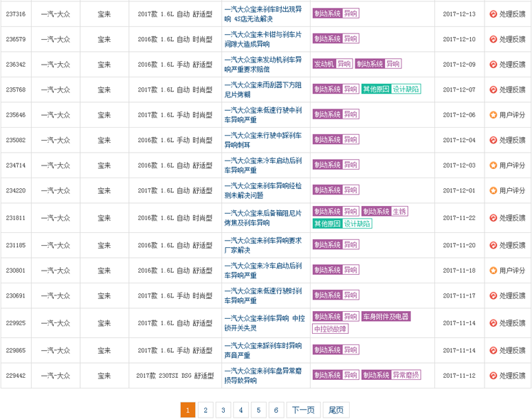The width and height of the screenshot is (532, 419).
Task: Click 处理反馈 text in row 229442
Action: pos(512,376)
